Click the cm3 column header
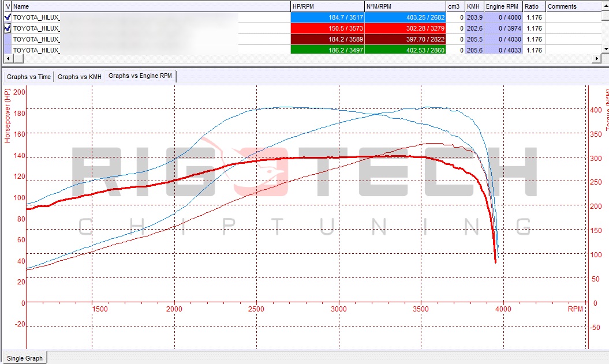 (x=455, y=6)
